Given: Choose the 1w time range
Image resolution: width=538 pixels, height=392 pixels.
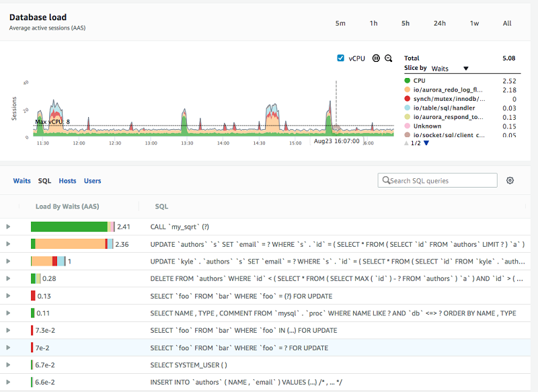Looking at the screenshot, I should (x=474, y=24).
